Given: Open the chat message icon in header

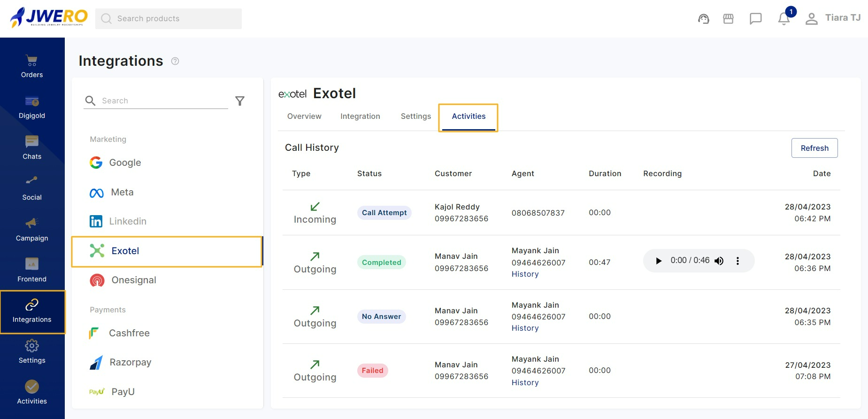Looking at the screenshot, I should (755, 19).
